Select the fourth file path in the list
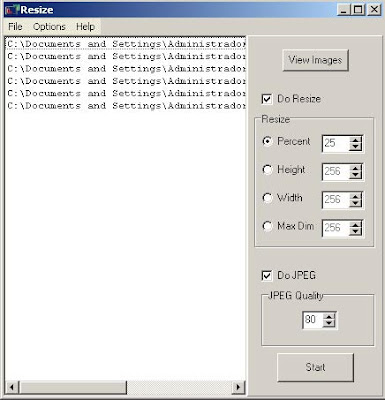This screenshot has height=400, width=385. click(126, 81)
